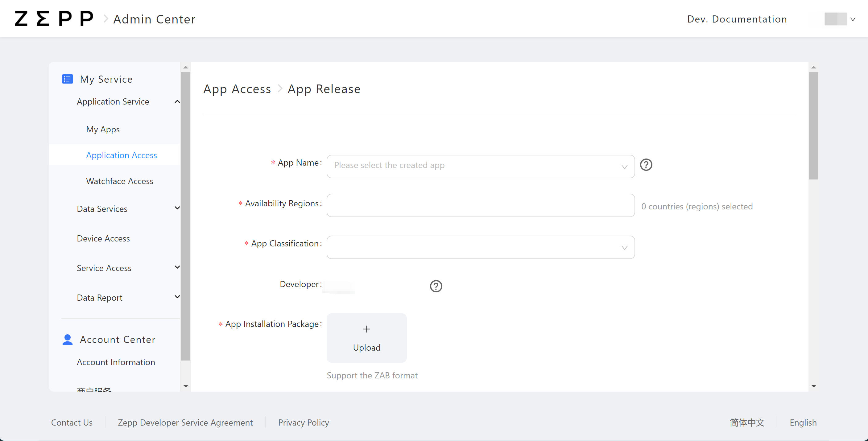Switch language to 简体中文
Viewport: 868px width, 441px height.
[747, 422]
